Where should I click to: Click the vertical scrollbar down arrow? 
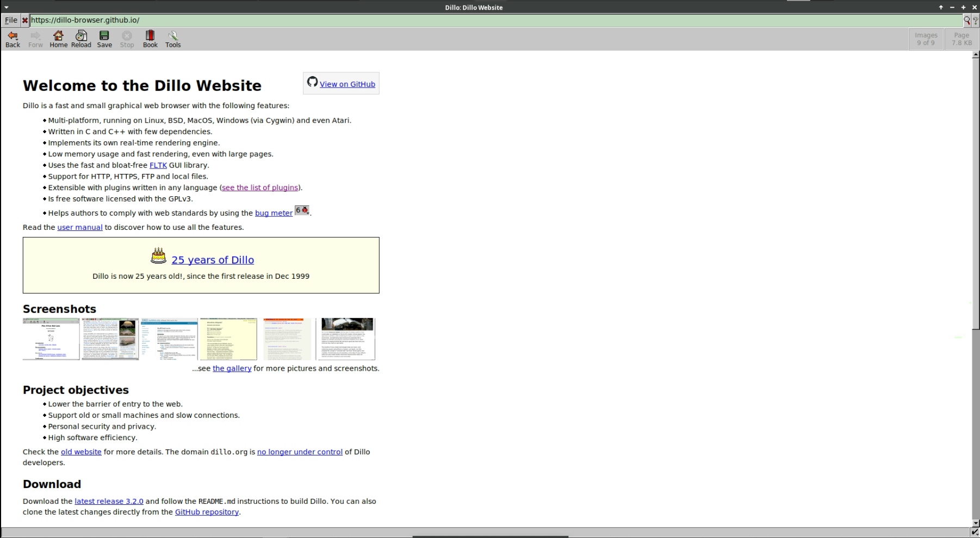tap(976, 523)
